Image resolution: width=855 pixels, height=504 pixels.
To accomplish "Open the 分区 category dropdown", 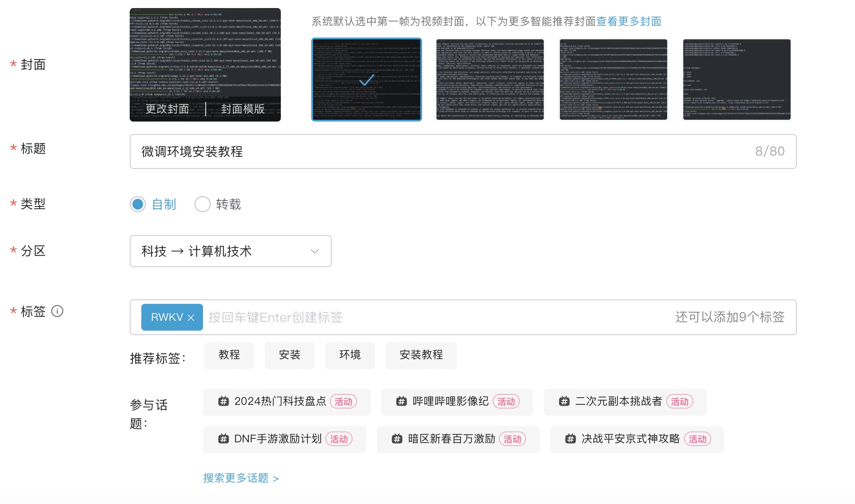I will [x=230, y=251].
